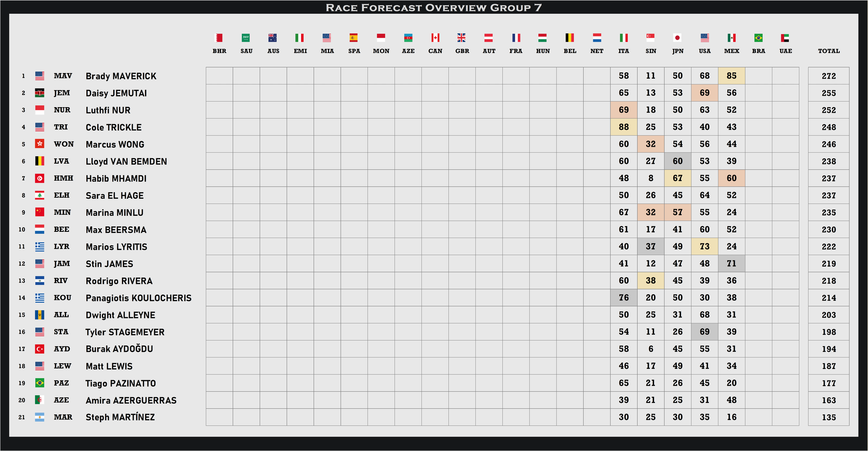This screenshot has width=868, height=451.
Task: Click the Race Forecast Overview Group 7 title
Action: [434, 7]
